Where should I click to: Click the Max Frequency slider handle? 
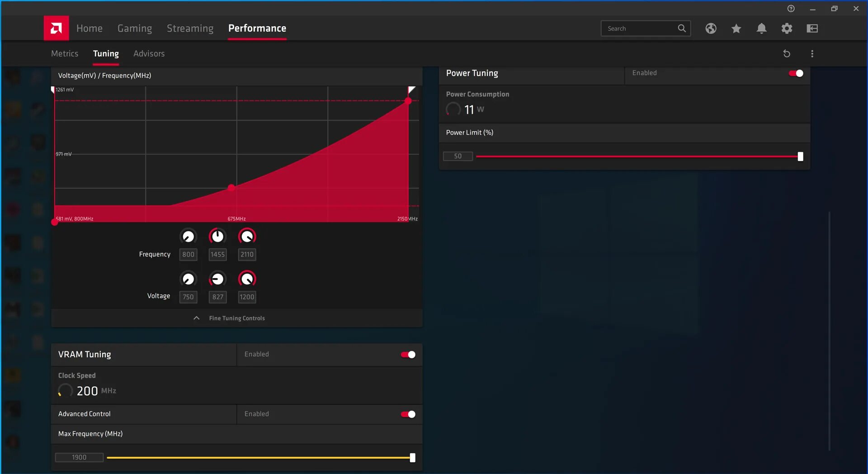point(412,458)
